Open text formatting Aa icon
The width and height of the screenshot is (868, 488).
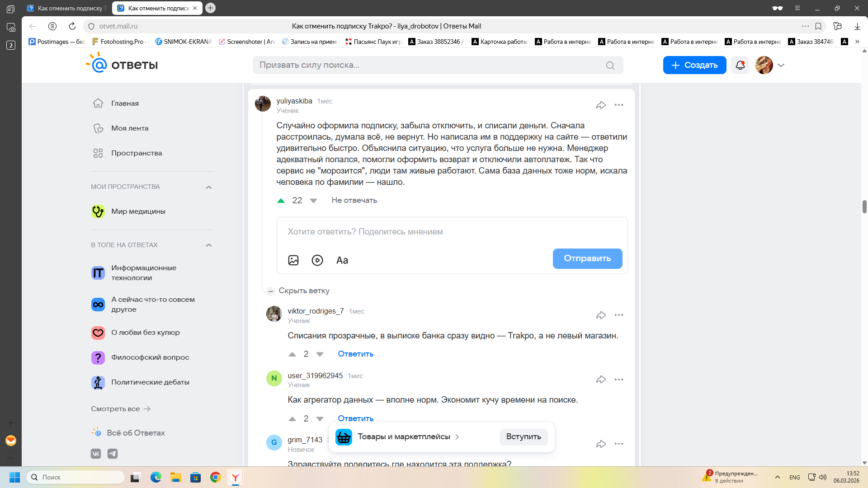342,260
